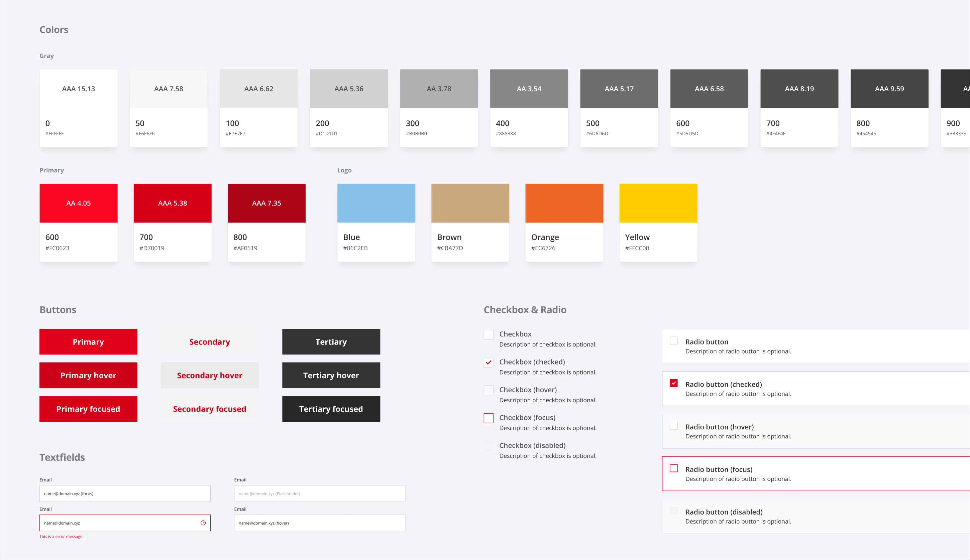Select gray swatch 100 #E7E7E7
This screenshot has width=970, height=560.
[x=258, y=108]
